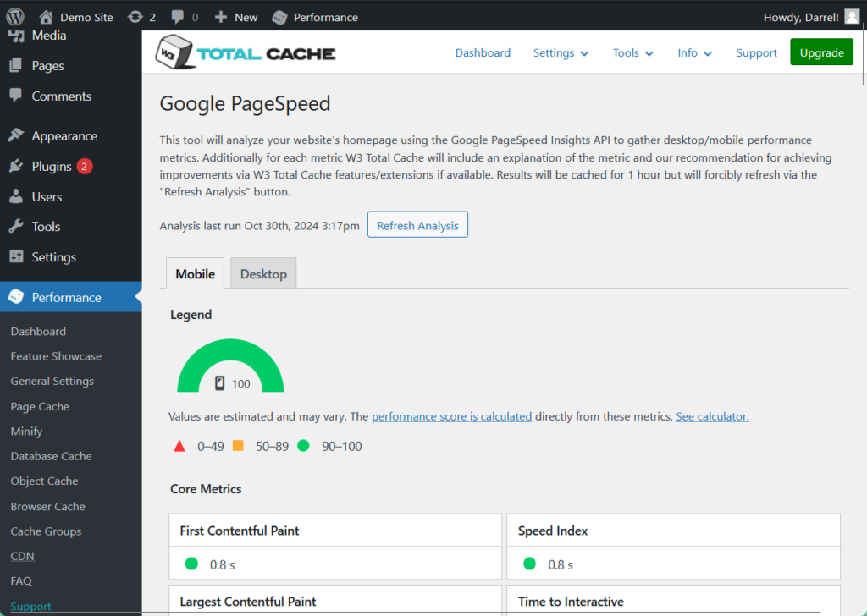The image size is (867, 616).
Task: Expand the Settings dropdown menu
Action: click(561, 53)
